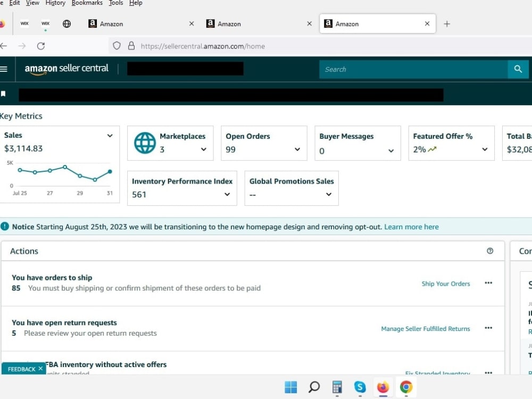
Task: Go back with the browser back arrow
Action: click(4, 46)
